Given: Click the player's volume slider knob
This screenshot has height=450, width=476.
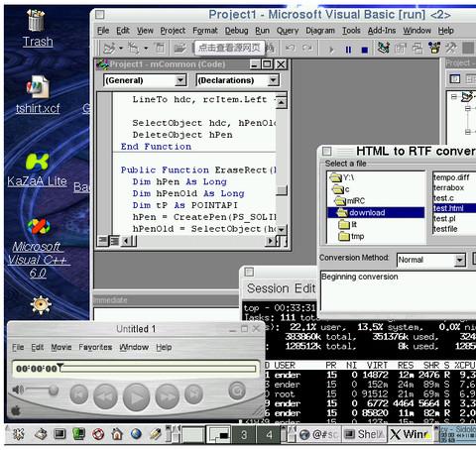Looking at the screenshot, I should coord(53,391).
